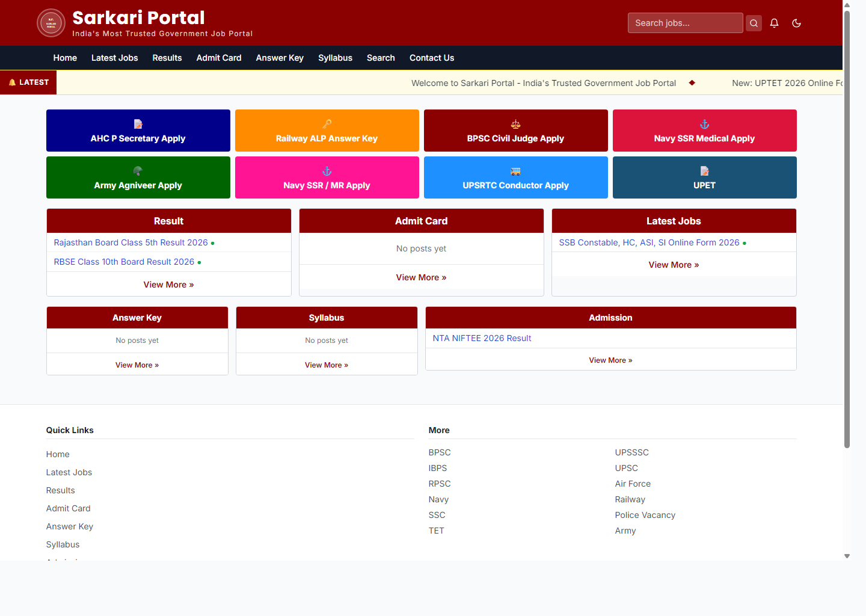The width and height of the screenshot is (866, 616).
Task: Click the key icon on Railway ALP card
Action: pyautogui.click(x=327, y=124)
